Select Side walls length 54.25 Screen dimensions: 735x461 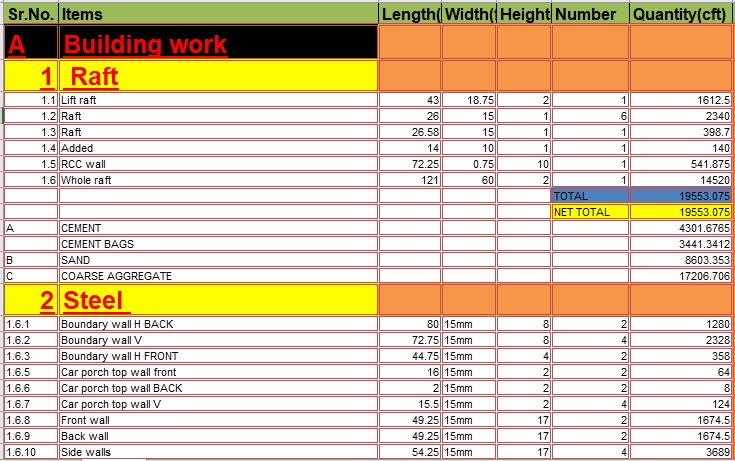tap(410, 452)
